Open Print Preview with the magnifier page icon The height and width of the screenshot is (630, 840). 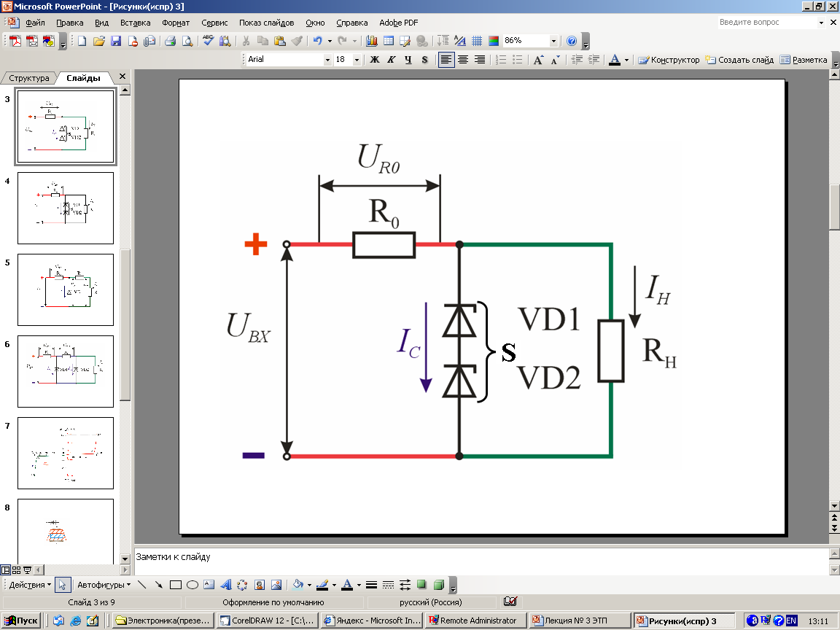coord(187,41)
